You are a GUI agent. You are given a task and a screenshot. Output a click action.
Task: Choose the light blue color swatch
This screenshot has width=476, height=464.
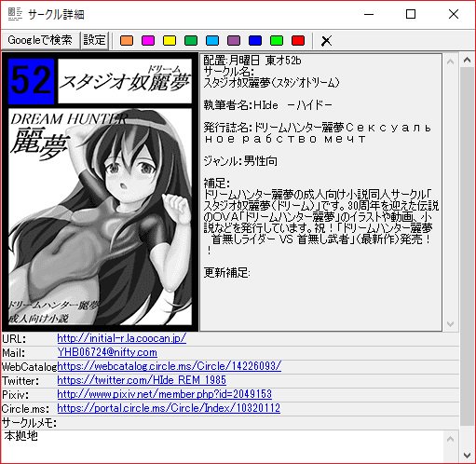pyautogui.click(x=212, y=40)
